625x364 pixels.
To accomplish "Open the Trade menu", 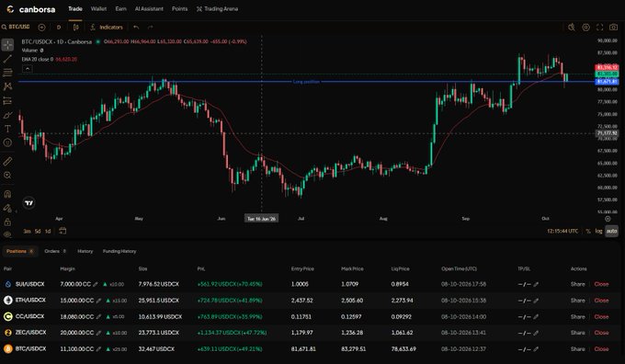I will pyautogui.click(x=75, y=9).
